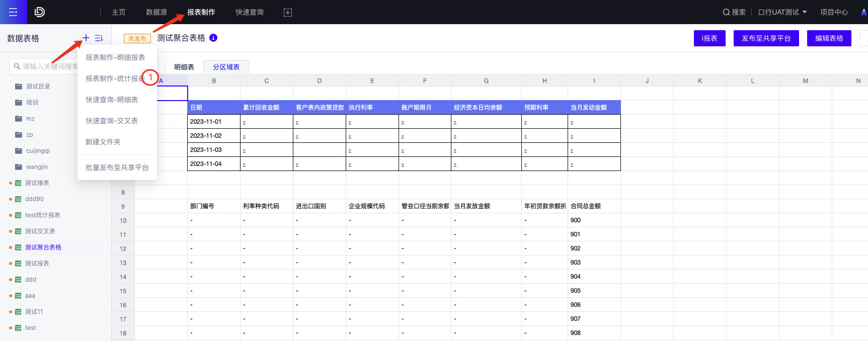This screenshot has height=341, width=868.
Task: Switch to the 分区域表 tab
Action: tap(226, 67)
